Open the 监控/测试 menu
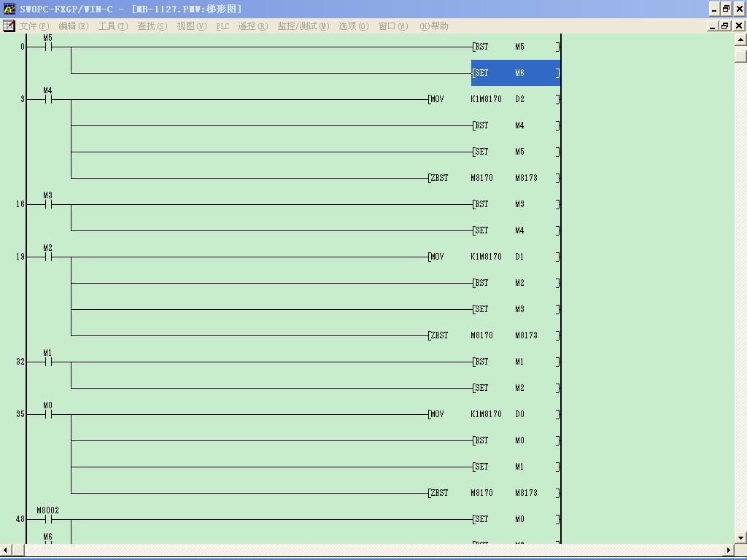This screenshot has width=747, height=560. (x=303, y=26)
